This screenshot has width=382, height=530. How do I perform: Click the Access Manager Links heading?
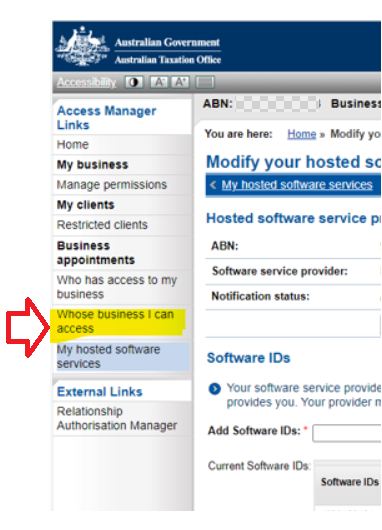coord(106,118)
